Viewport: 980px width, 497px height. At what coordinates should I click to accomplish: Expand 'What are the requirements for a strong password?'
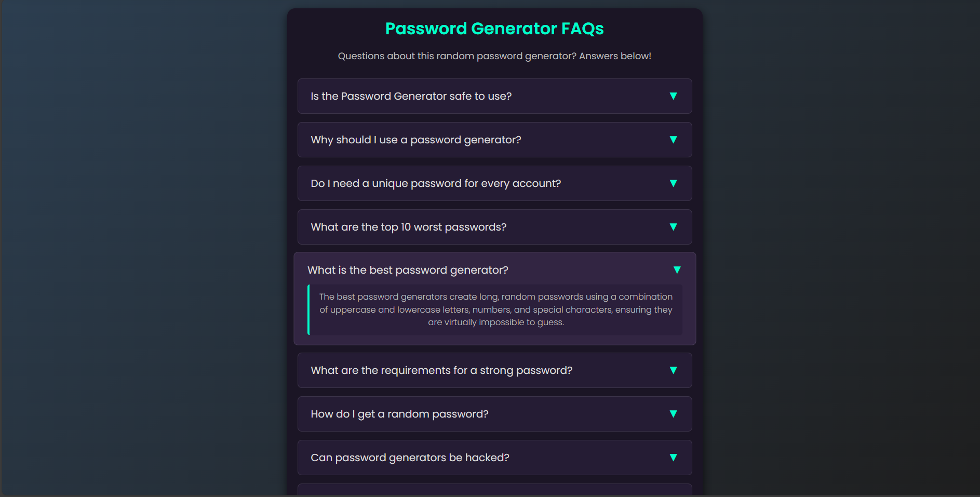point(494,370)
